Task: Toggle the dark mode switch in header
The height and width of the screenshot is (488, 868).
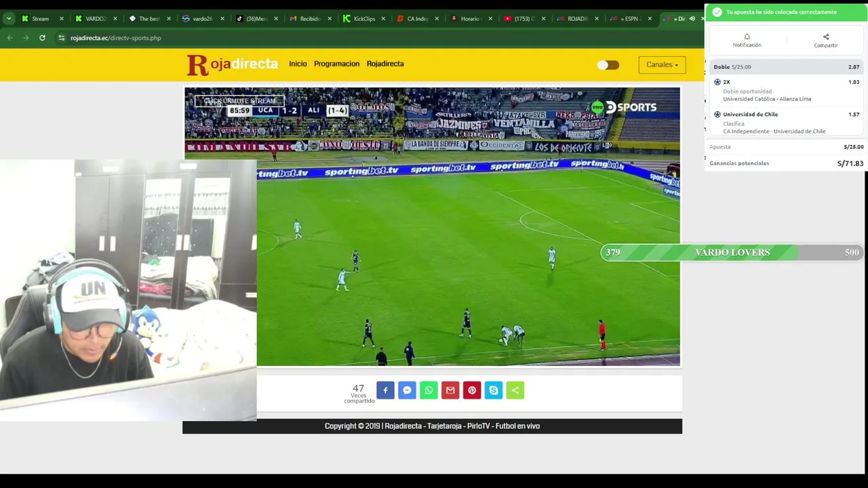Action: pos(608,65)
